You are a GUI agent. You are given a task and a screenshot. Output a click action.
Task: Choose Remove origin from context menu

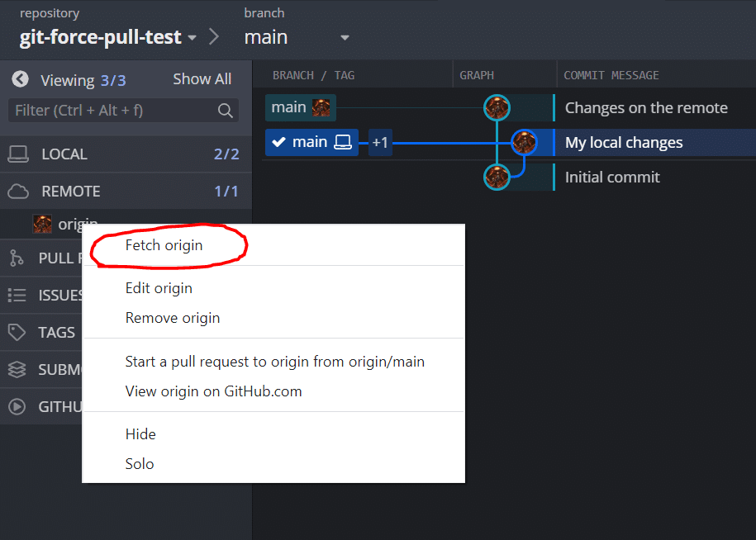coord(173,318)
